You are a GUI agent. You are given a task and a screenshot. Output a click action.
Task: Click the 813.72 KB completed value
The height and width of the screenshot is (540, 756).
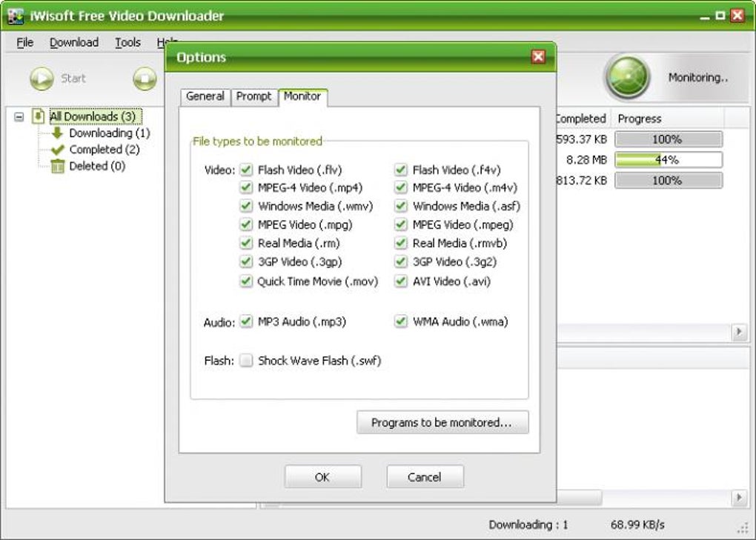581,181
